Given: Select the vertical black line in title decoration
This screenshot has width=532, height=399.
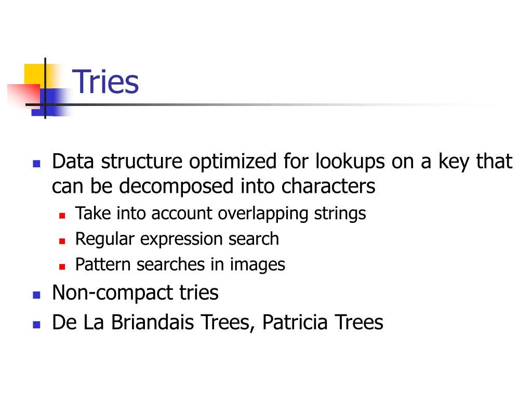Looking at the screenshot, I should tap(45, 88).
